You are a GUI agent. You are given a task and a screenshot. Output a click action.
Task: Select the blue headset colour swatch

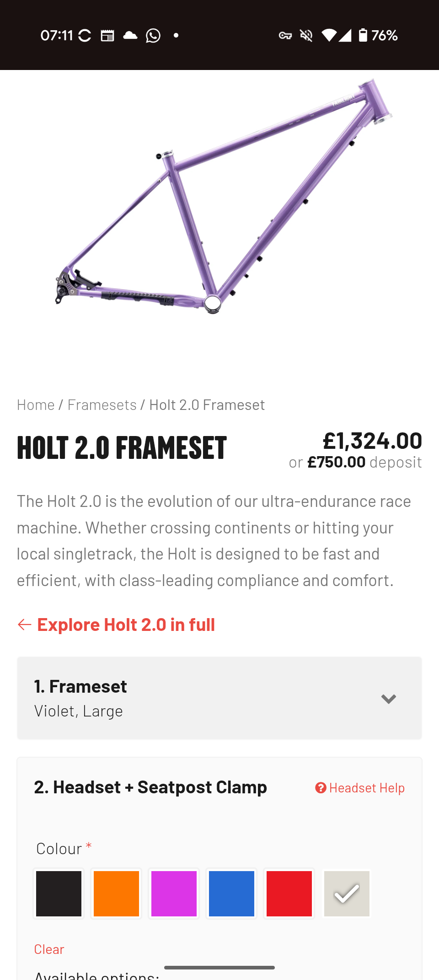tap(232, 894)
